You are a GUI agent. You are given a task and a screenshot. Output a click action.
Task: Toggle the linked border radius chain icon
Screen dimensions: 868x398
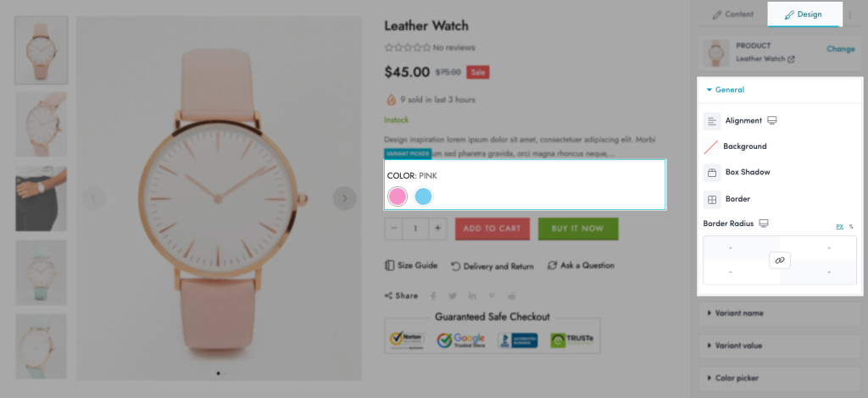780,260
